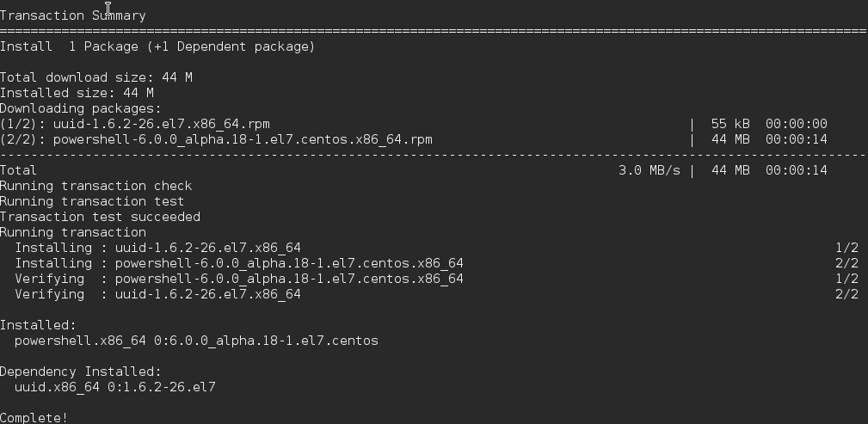Click the powershell .rpm download entry
The width and height of the screenshot is (868, 424).
pyautogui.click(x=242, y=139)
